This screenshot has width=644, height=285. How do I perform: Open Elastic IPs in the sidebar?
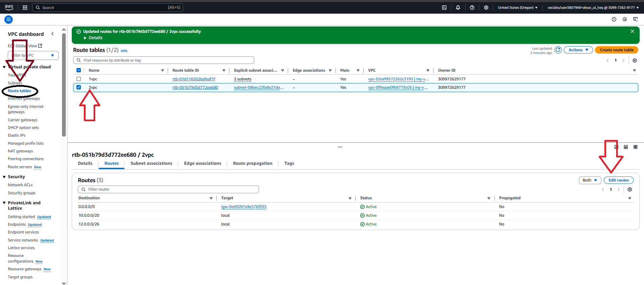point(16,135)
